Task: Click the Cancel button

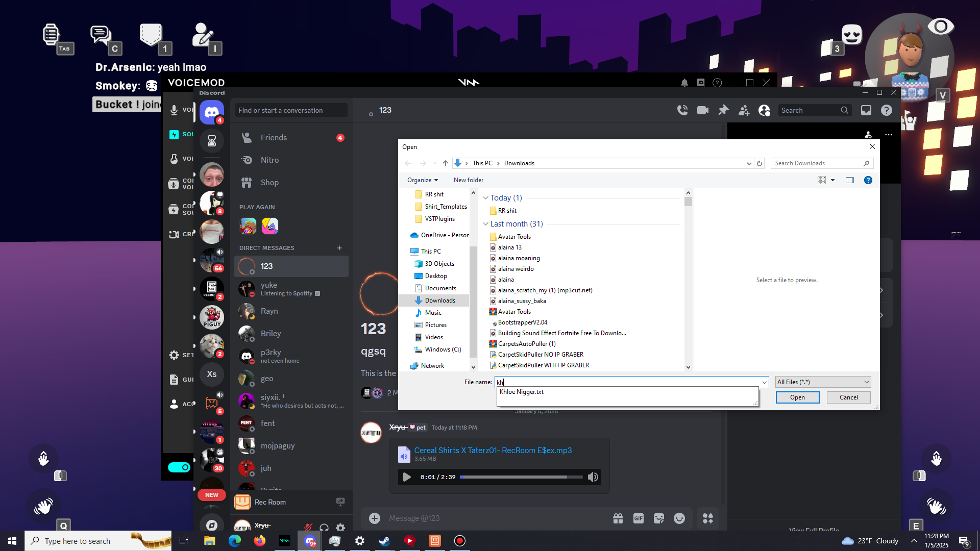Action: click(848, 397)
